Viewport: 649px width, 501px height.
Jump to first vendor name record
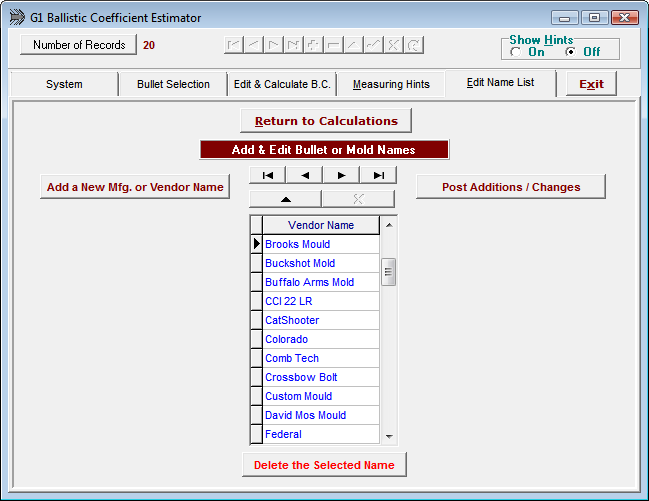pyautogui.click(x=268, y=175)
